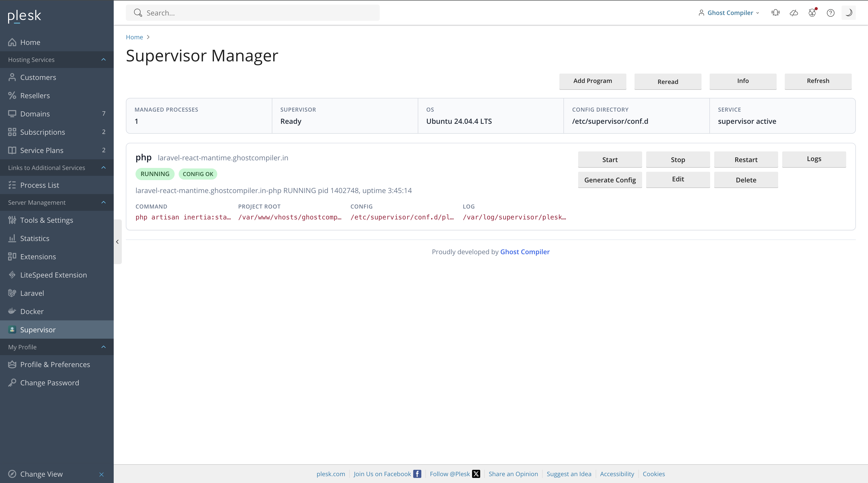
Task: Click the Subscriptions grid icon
Action: [12, 132]
